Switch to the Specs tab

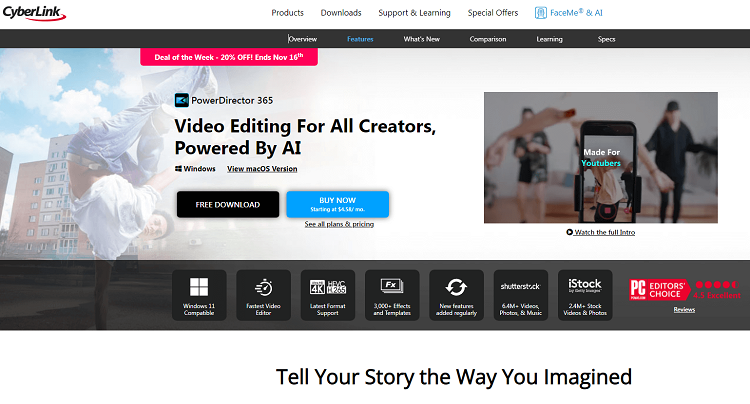[x=606, y=39]
